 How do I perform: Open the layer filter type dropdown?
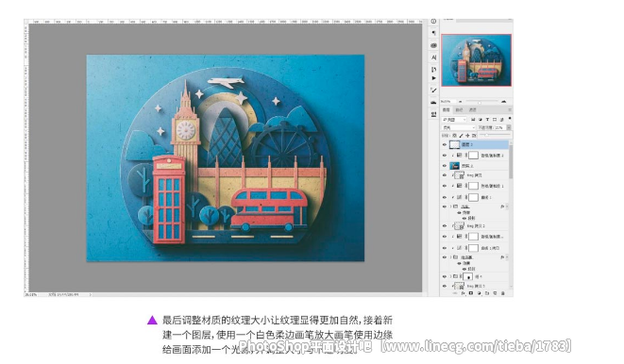(x=454, y=119)
